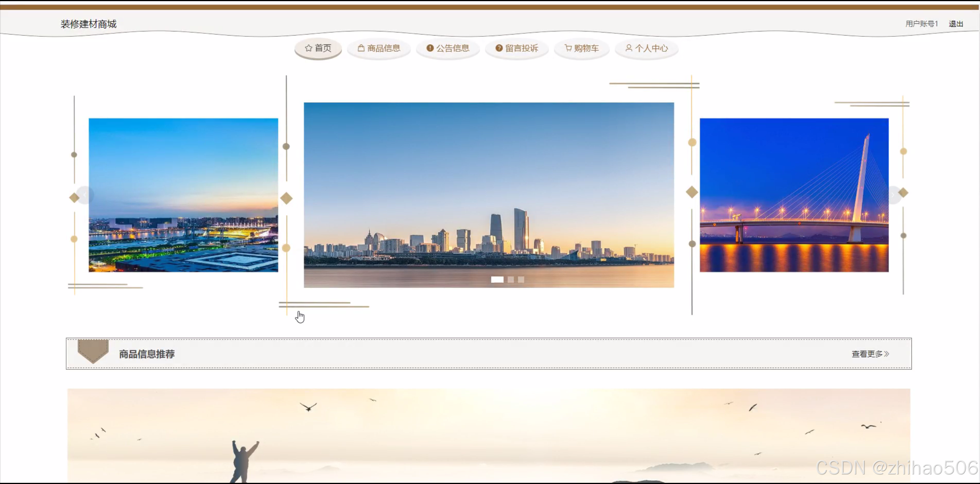
Task: Open 购物车 via the cart icon
Action: pyautogui.click(x=568, y=48)
